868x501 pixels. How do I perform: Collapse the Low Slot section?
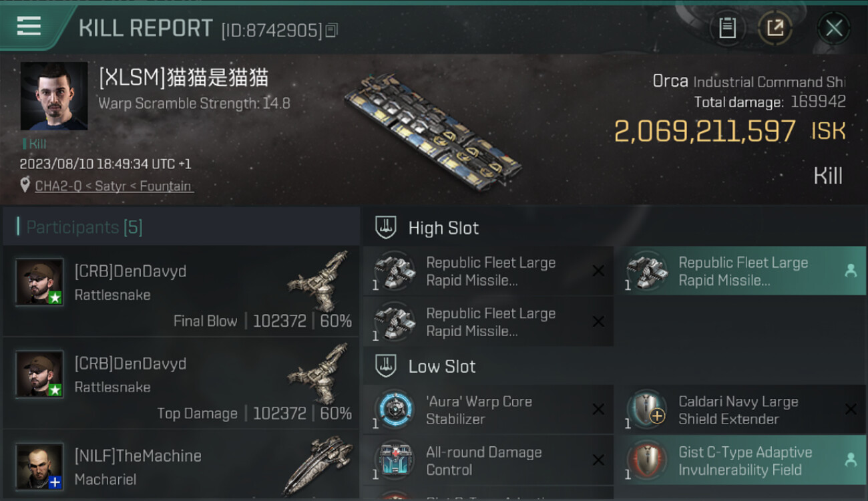pos(386,366)
